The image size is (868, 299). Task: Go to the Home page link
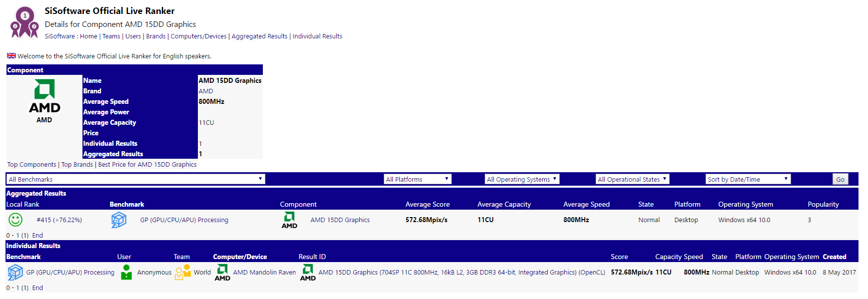coord(88,36)
